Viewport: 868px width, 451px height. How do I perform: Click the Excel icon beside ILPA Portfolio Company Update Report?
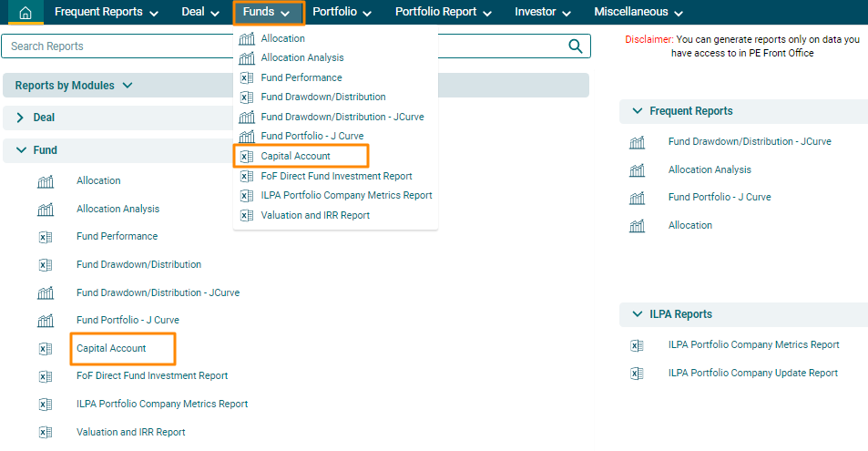click(x=638, y=374)
